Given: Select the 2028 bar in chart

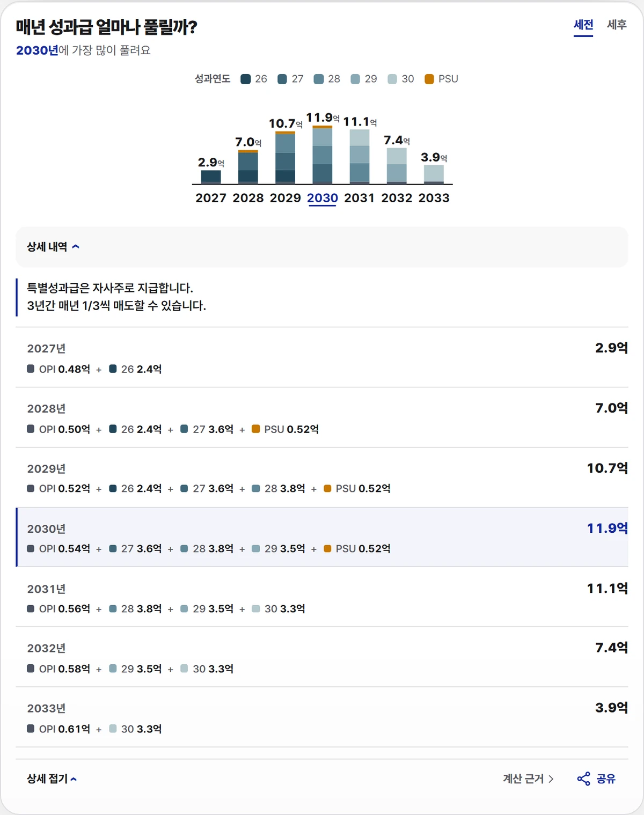Looking at the screenshot, I should [248, 167].
